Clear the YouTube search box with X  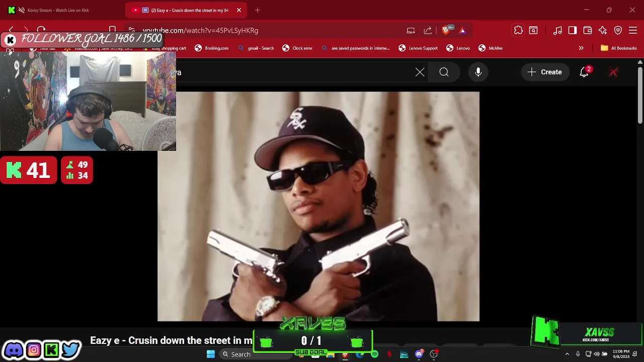pyautogui.click(x=420, y=72)
